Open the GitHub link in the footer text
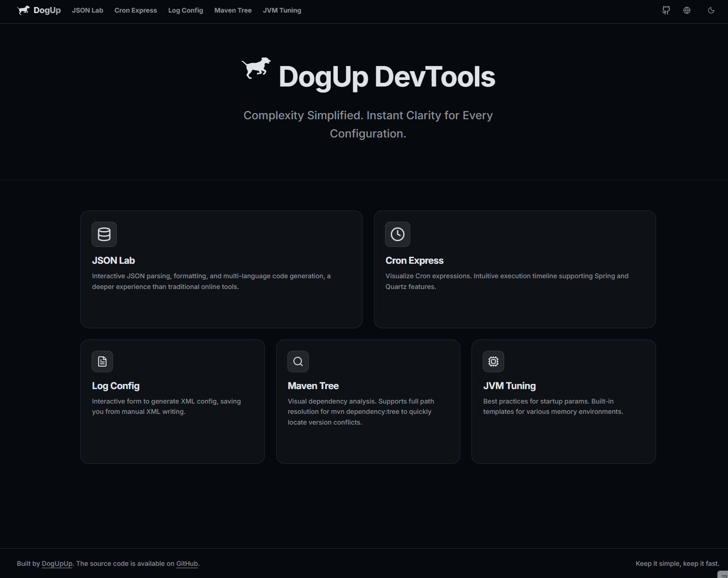The image size is (728, 578). 187,564
